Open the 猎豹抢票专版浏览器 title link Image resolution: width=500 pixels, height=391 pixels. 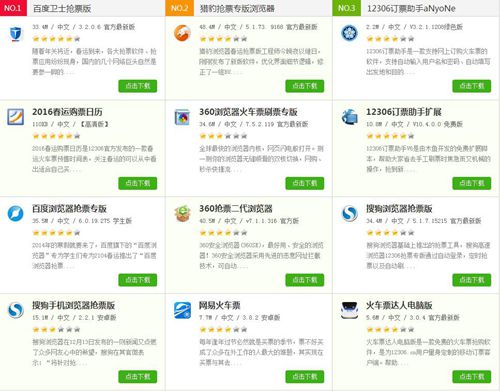(237, 8)
